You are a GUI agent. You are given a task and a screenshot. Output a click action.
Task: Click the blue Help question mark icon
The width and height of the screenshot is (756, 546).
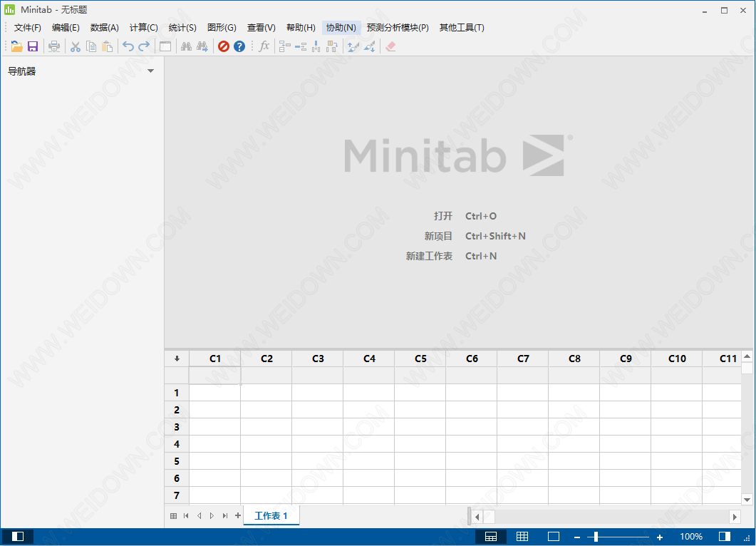click(x=239, y=46)
